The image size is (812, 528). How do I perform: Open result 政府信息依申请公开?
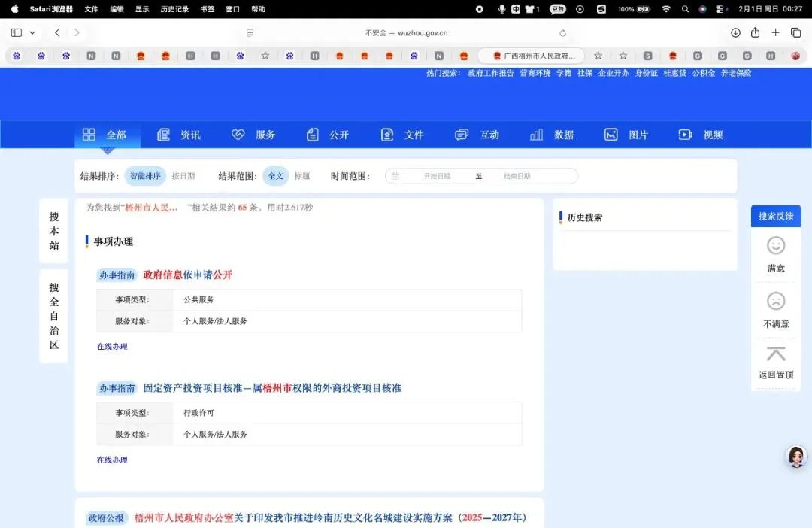[187, 275]
